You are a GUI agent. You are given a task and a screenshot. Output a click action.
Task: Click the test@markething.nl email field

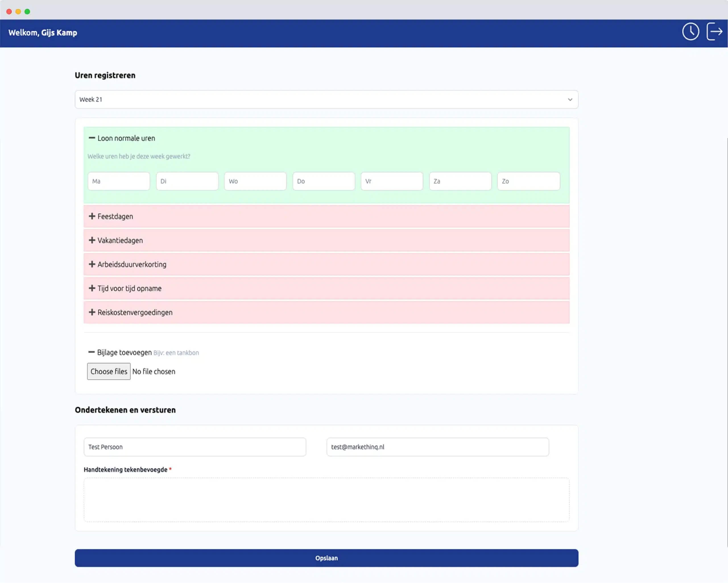pos(438,447)
